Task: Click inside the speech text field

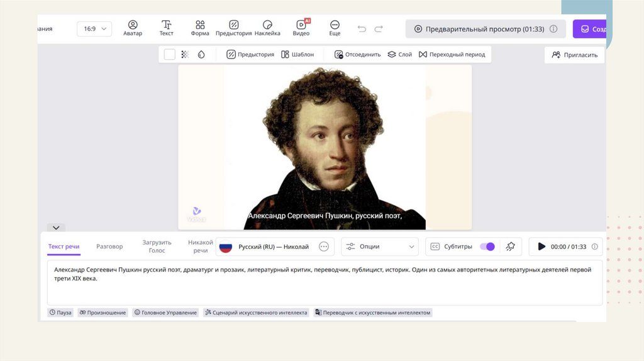Action: [325, 282]
